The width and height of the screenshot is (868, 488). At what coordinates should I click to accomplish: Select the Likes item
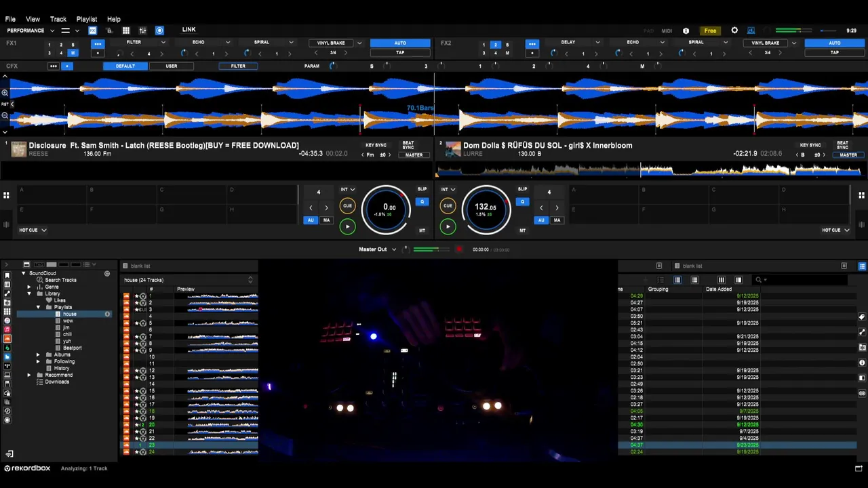coord(60,300)
